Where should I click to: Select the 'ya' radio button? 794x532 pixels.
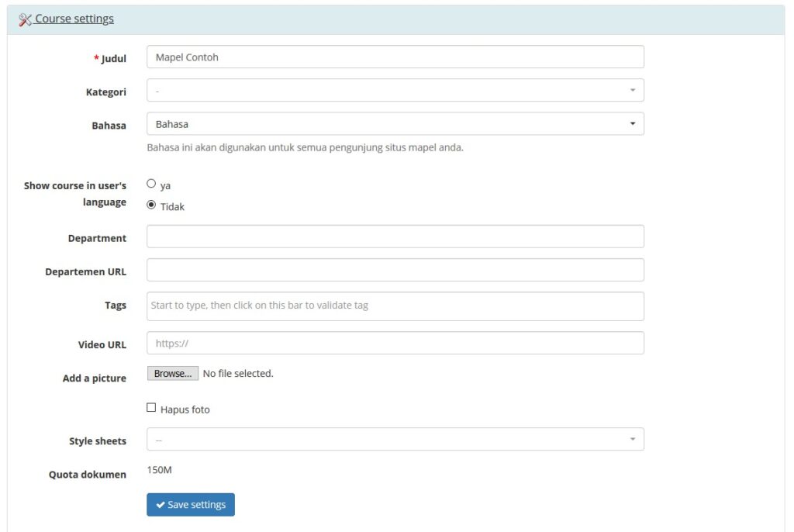(151, 184)
